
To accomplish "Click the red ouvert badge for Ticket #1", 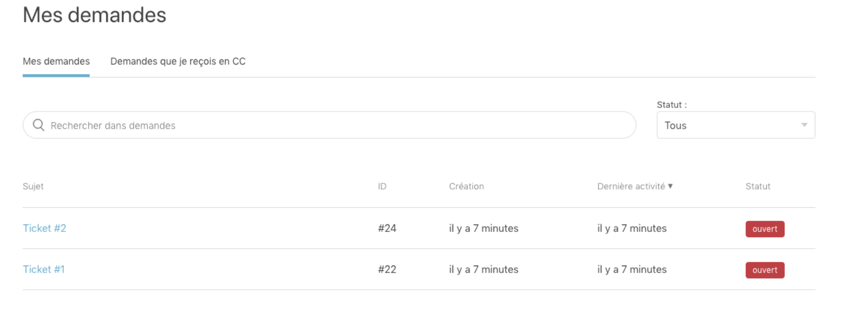I will [765, 270].
